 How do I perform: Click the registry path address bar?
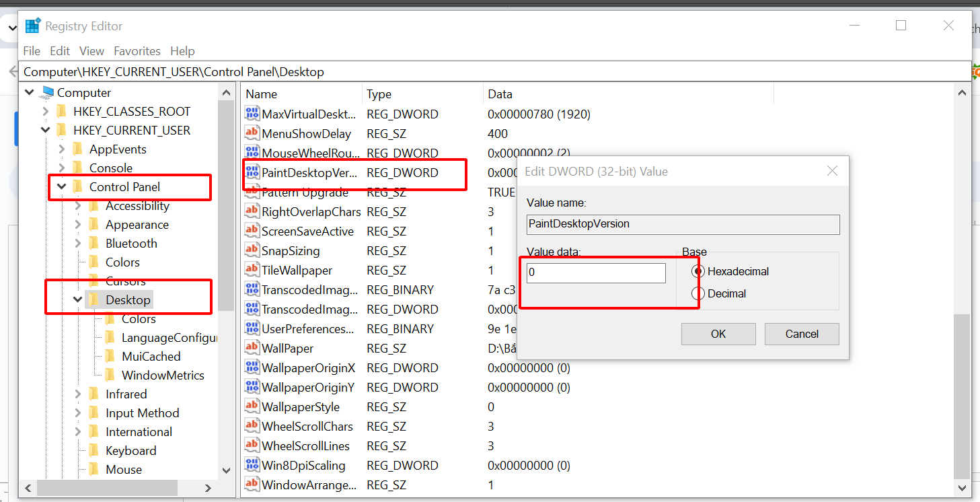tap(494, 71)
